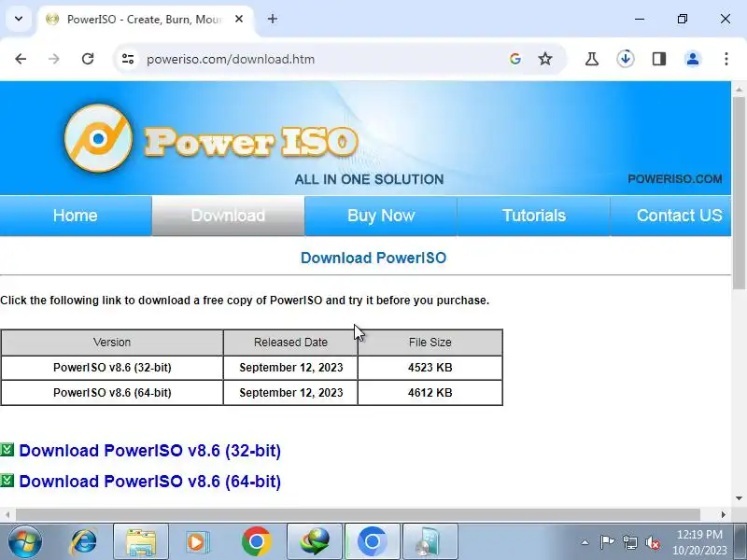Screen dimensions: 747x560
Task: Click green download icon beside 64-bit link
Action: [7, 480]
